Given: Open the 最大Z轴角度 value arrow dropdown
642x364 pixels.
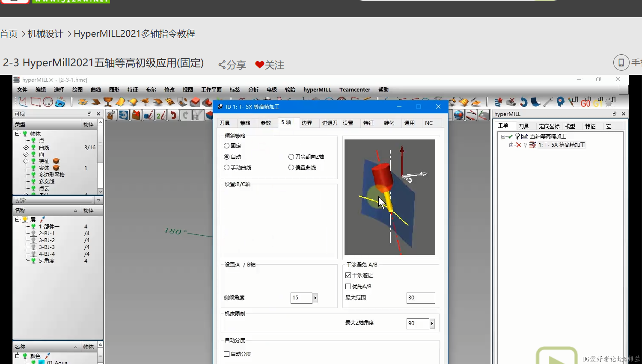Looking at the screenshot, I should (x=432, y=324).
